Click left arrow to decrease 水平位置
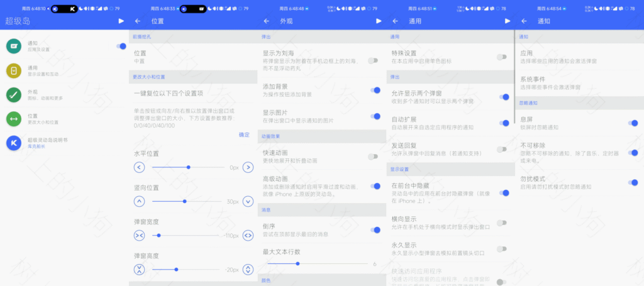 pos(140,168)
